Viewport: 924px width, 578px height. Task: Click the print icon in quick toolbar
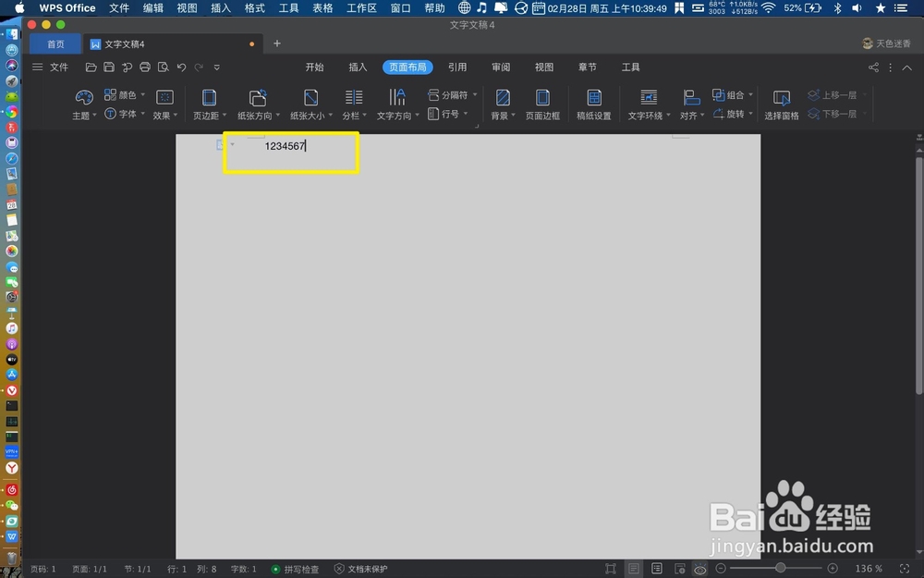(145, 68)
